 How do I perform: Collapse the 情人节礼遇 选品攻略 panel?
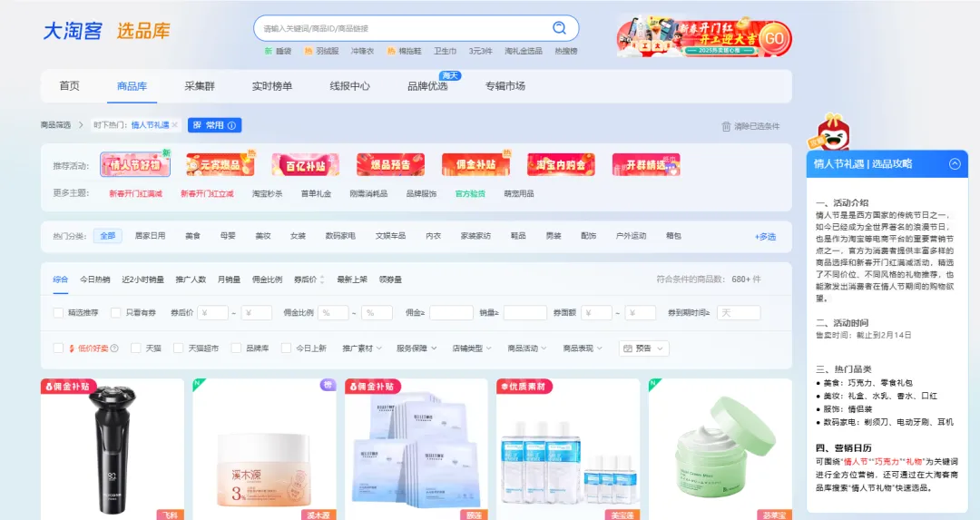tap(955, 163)
